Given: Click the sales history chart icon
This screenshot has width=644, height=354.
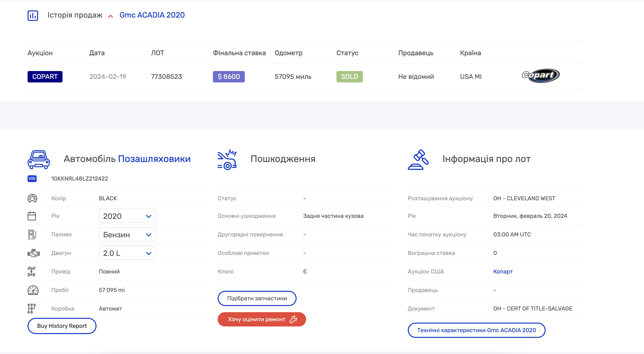Looking at the screenshot, I should coord(33,15).
